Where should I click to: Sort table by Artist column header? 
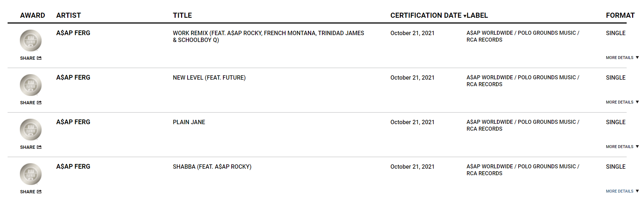[x=68, y=15]
